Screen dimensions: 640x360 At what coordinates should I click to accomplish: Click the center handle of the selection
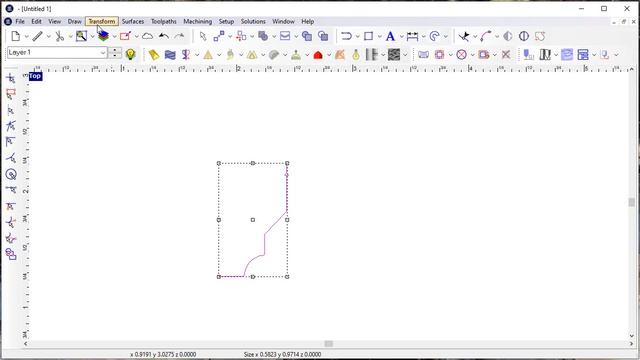(253, 220)
